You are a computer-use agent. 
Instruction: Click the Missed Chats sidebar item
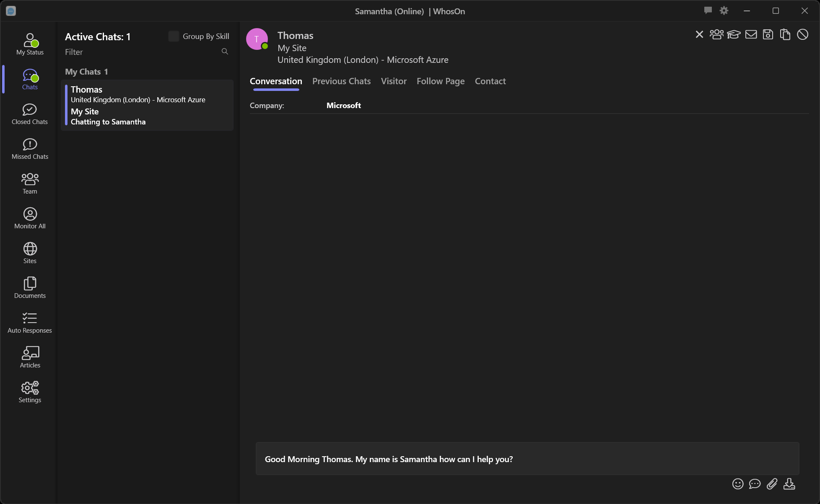tap(29, 149)
